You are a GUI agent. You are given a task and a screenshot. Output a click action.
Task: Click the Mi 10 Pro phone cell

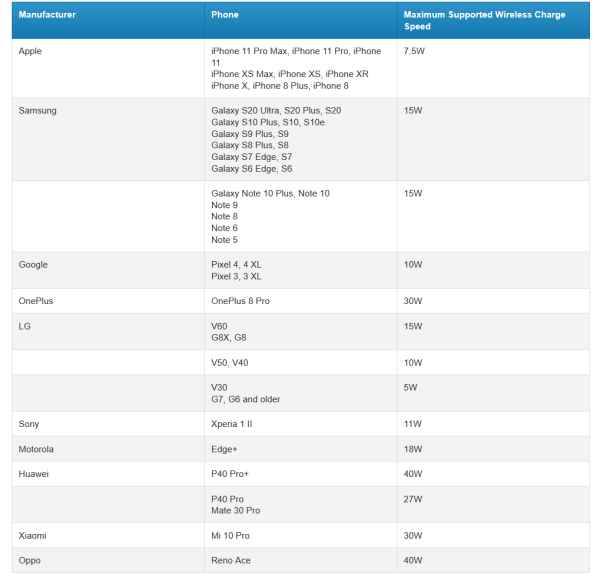[301, 535]
